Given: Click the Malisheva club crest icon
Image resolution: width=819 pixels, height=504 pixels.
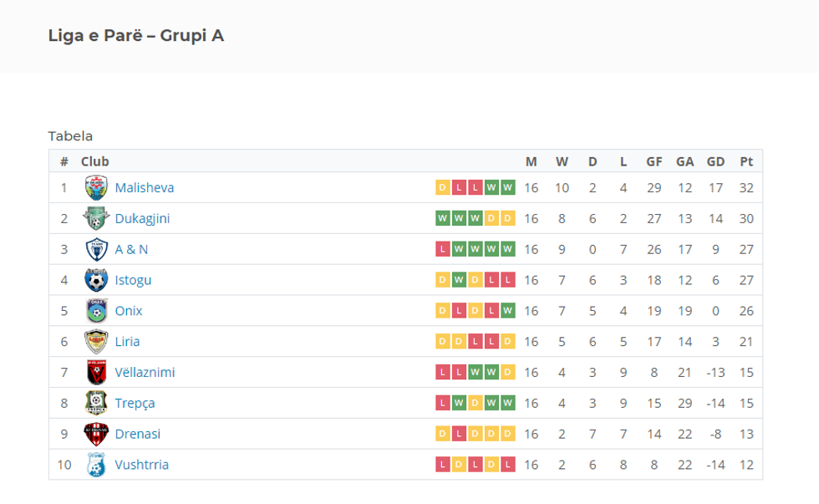Looking at the screenshot, I should (x=97, y=187).
